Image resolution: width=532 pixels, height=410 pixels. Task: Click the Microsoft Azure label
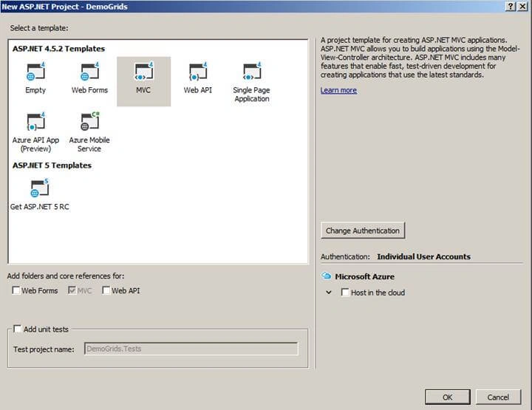coord(365,277)
